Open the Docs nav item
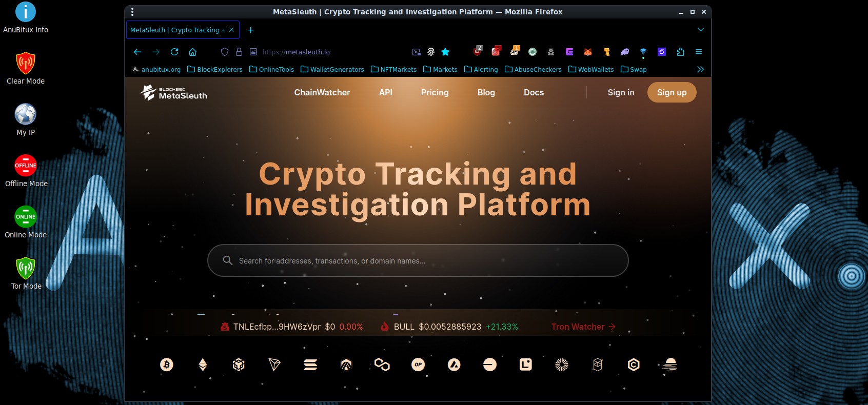This screenshot has height=405, width=868. 534,92
